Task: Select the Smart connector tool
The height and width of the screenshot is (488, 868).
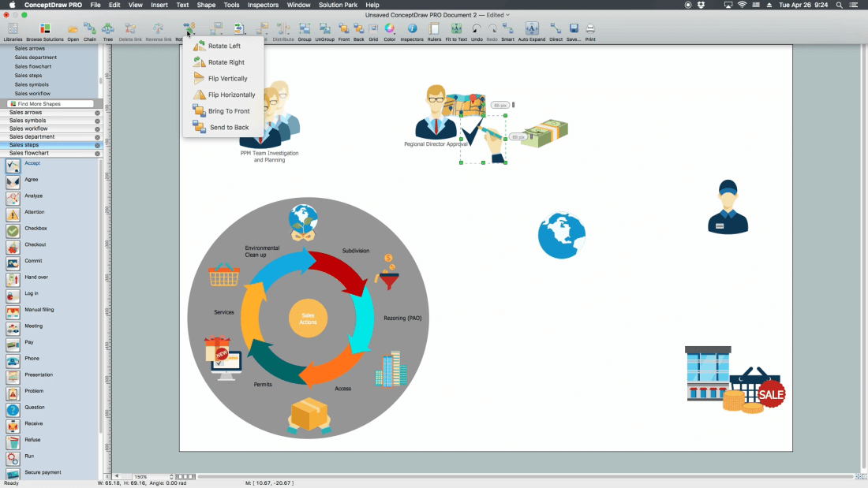Action: coord(507,32)
